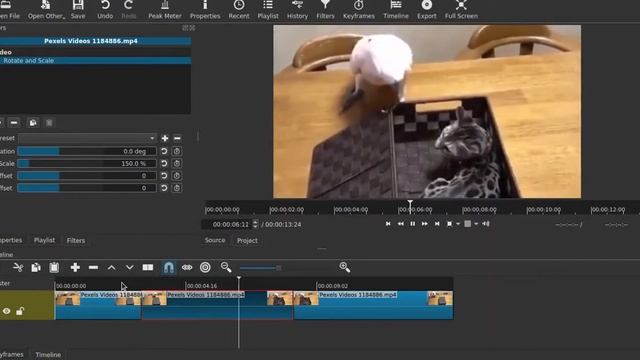Viewport: 640px width, 360px height.
Task: Open the Preset dropdown
Action: pos(87,138)
